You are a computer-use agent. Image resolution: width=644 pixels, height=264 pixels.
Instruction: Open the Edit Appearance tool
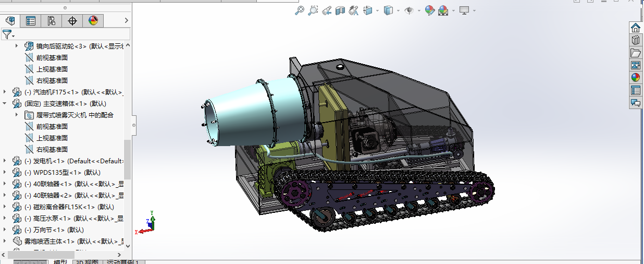coord(429,10)
